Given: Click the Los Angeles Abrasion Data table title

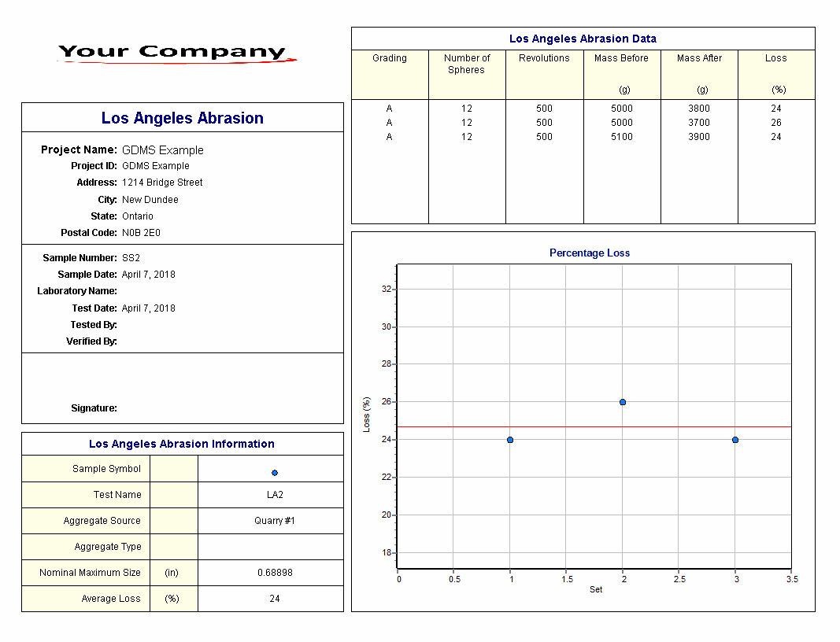Looking at the screenshot, I should pos(583,39).
